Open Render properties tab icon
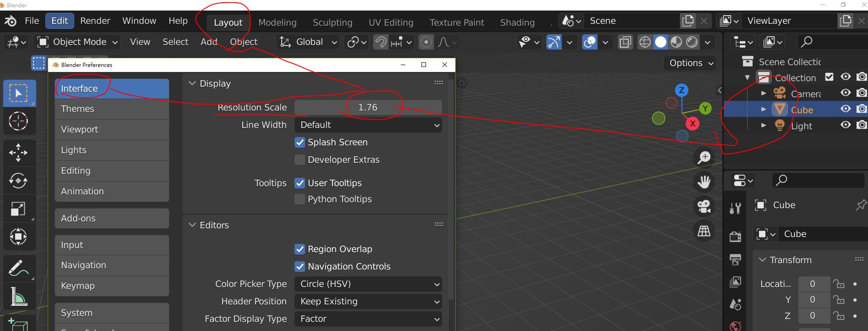 click(735, 236)
